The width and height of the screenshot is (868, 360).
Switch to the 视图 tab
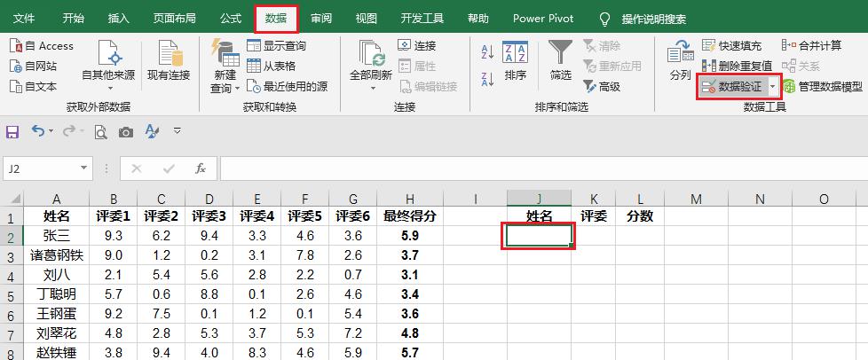point(366,19)
